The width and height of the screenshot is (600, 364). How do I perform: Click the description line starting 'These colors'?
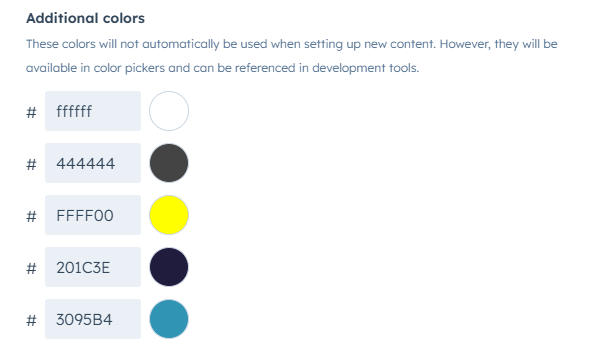click(292, 44)
